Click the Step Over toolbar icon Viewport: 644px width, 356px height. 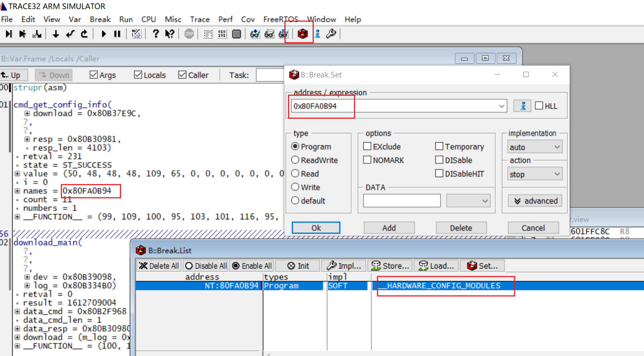click(x=23, y=34)
